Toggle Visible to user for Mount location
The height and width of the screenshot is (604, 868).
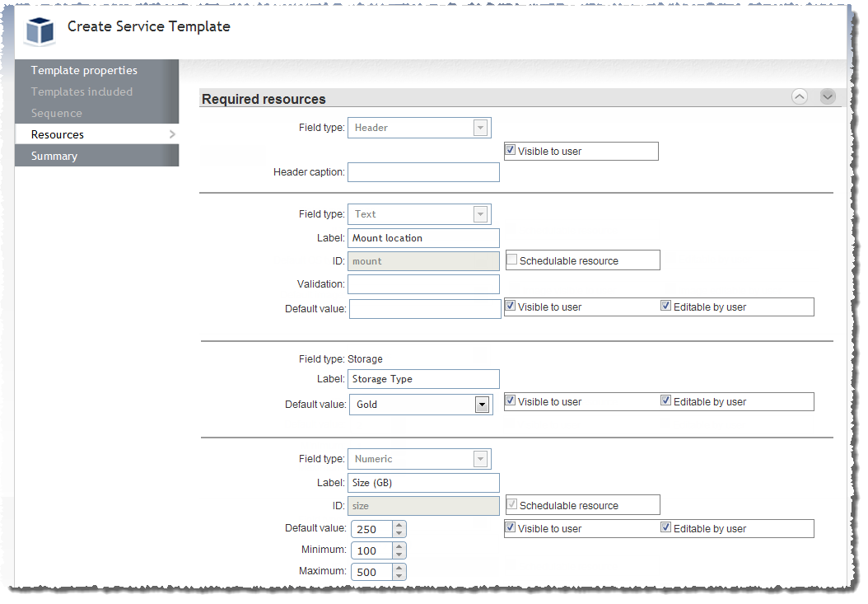click(511, 306)
